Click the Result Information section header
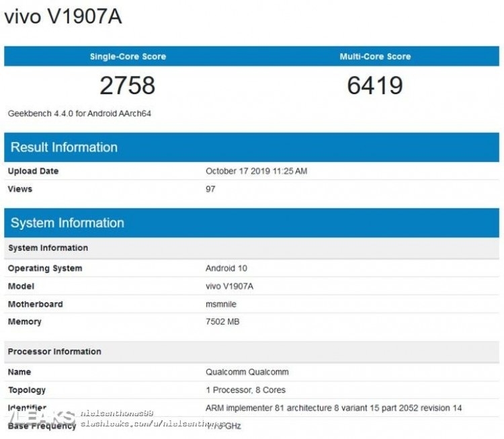The height and width of the screenshot is (439, 504). pos(252,147)
